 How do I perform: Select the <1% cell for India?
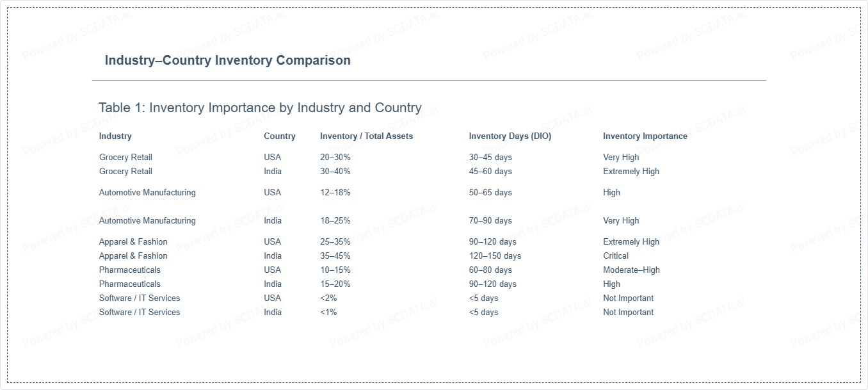tap(328, 312)
